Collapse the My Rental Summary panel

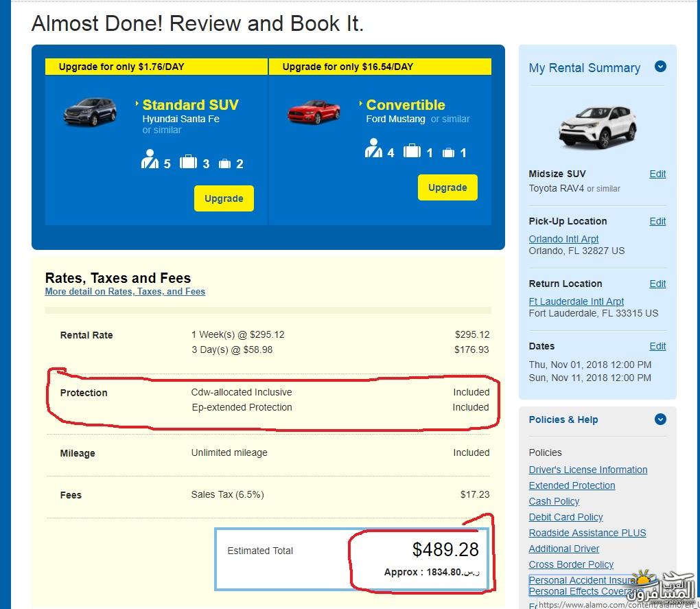[660, 67]
